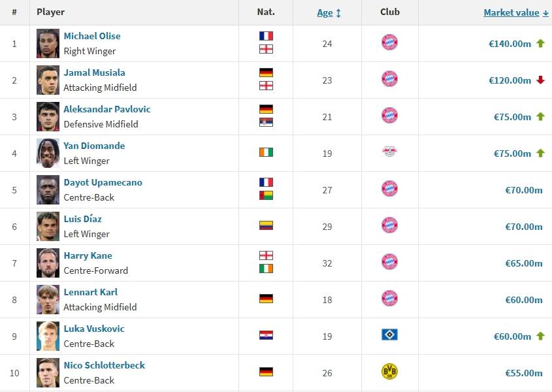552x392 pixels.
Task: Click RB Leipzig logo next to Yan Diomande
Action: click(389, 152)
